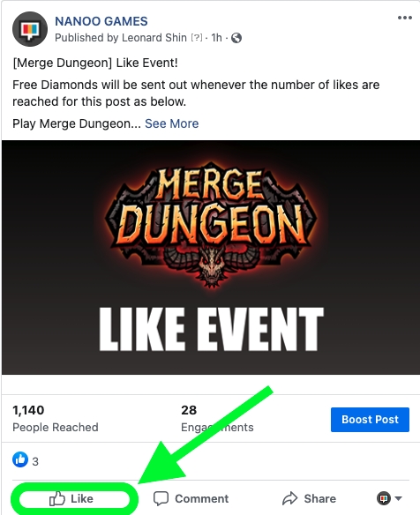The width and height of the screenshot is (420, 515).
Task: Expand post text with See More
Action: 171,123
